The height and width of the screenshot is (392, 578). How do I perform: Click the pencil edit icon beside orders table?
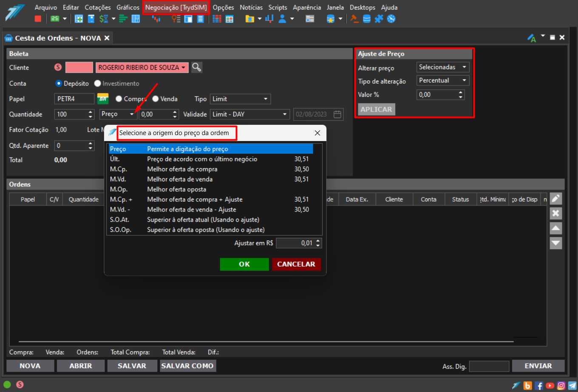556,198
